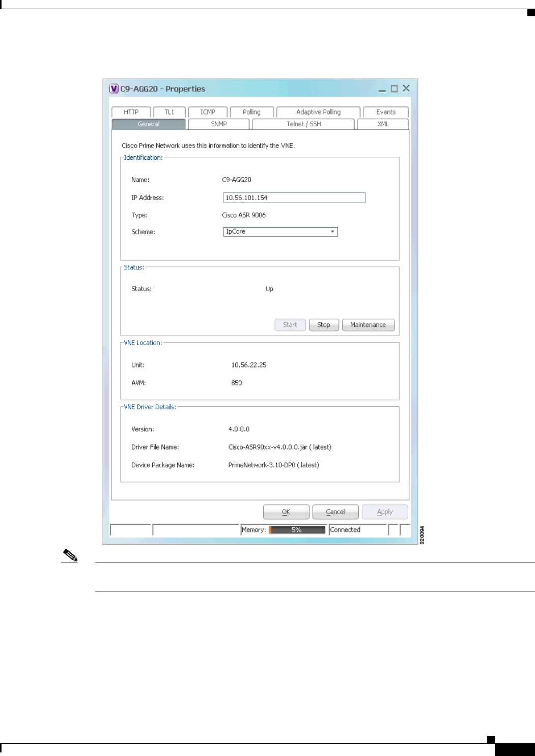Select the AVM value 850
Image resolution: width=535 pixels, height=756 pixels.
pyautogui.click(x=237, y=383)
